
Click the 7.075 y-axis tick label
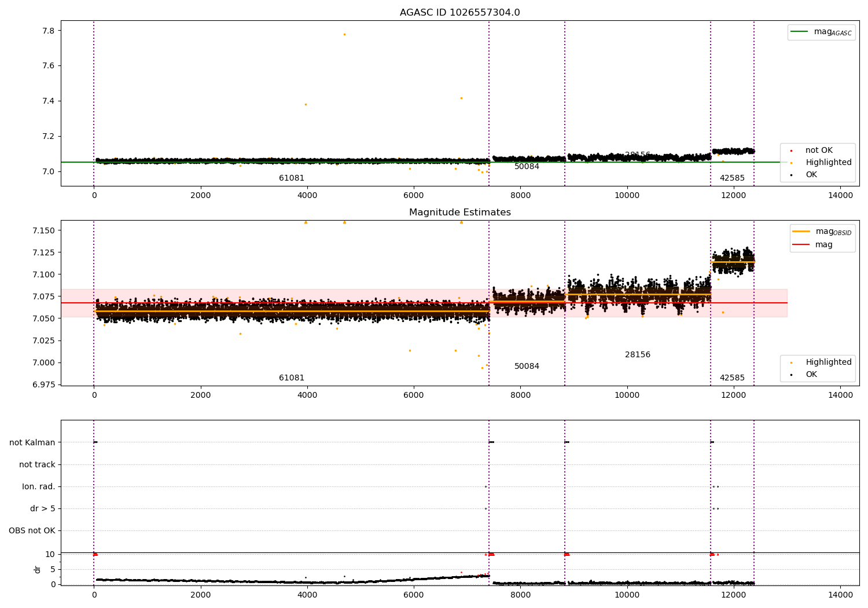(x=44, y=296)
